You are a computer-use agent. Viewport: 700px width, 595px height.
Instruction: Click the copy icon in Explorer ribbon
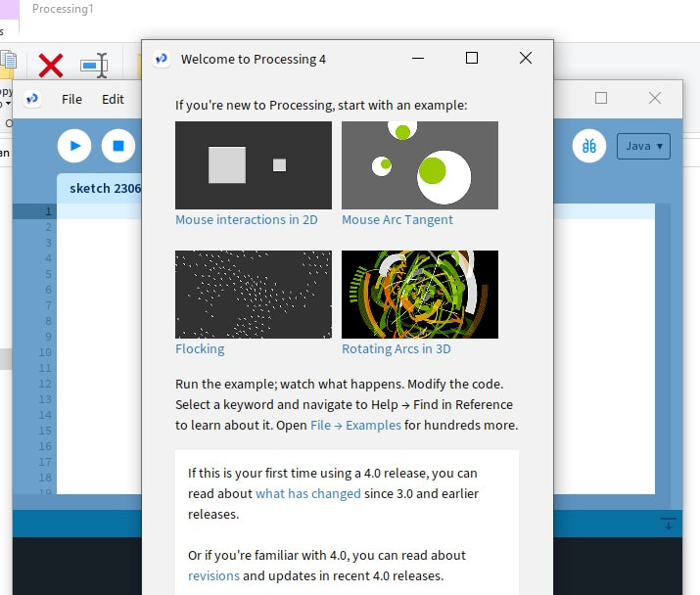pyautogui.click(x=8, y=63)
